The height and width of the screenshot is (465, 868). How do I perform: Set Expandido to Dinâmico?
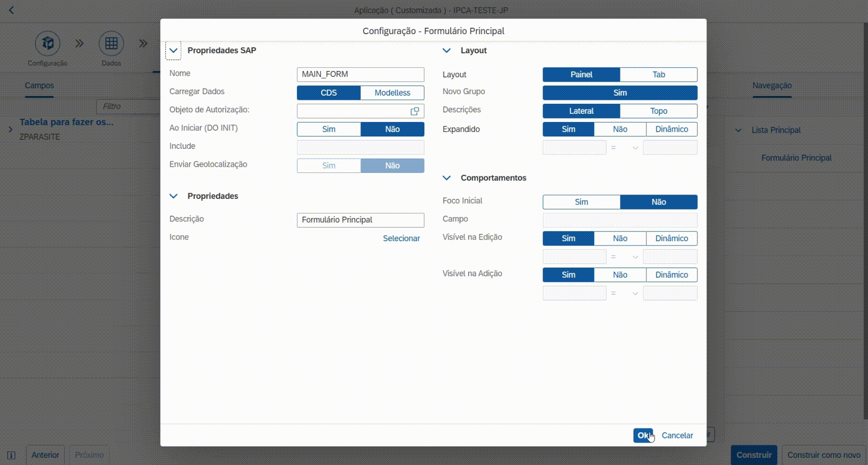coord(671,129)
